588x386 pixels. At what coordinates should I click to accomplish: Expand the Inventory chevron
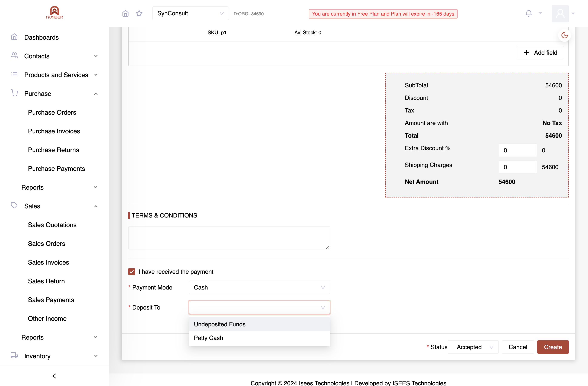(x=96, y=356)
